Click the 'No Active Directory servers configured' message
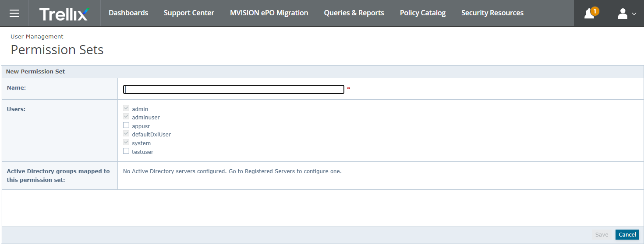The width and height of the screenshot is (644, 244). [x=232, y=171]
